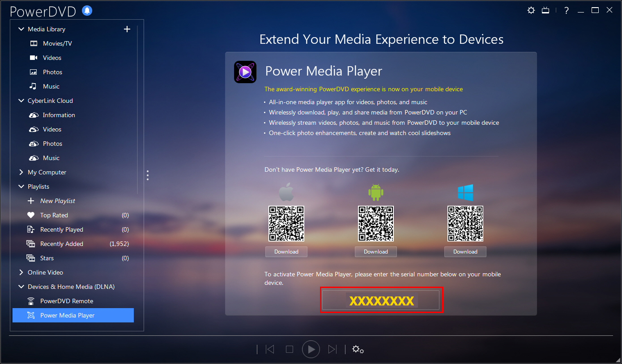Collapse the Playlists section
The width and height of the screenshot is (622, 364).
[x=21, y=186]
